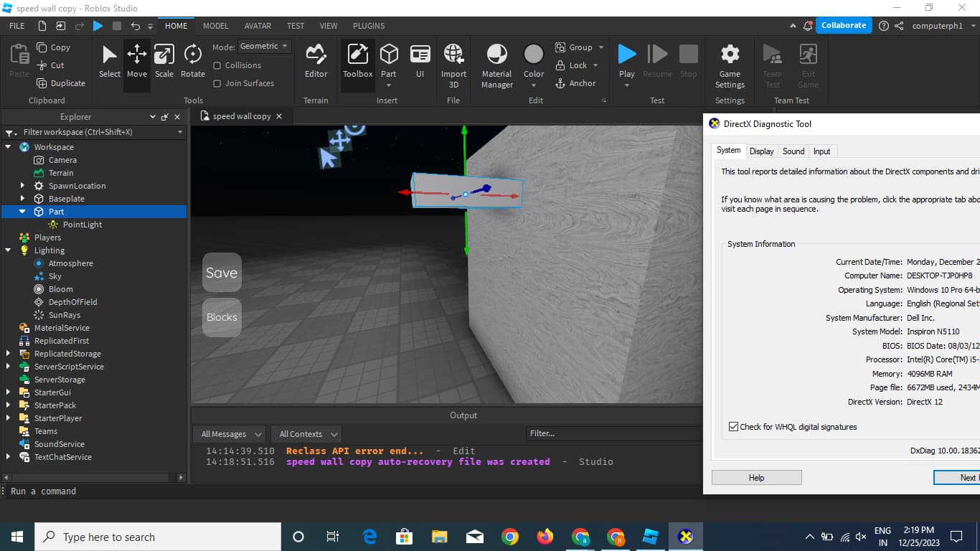This screenshot has height=551, width=980.
Task: Switch to the PLUGINS ribbon tab
Action: pos(369,26)
